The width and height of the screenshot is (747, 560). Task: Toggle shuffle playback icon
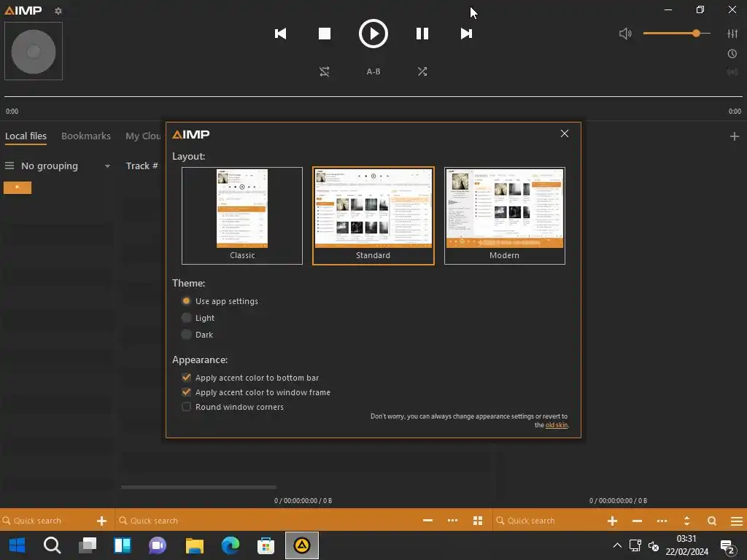pos(422,71)
